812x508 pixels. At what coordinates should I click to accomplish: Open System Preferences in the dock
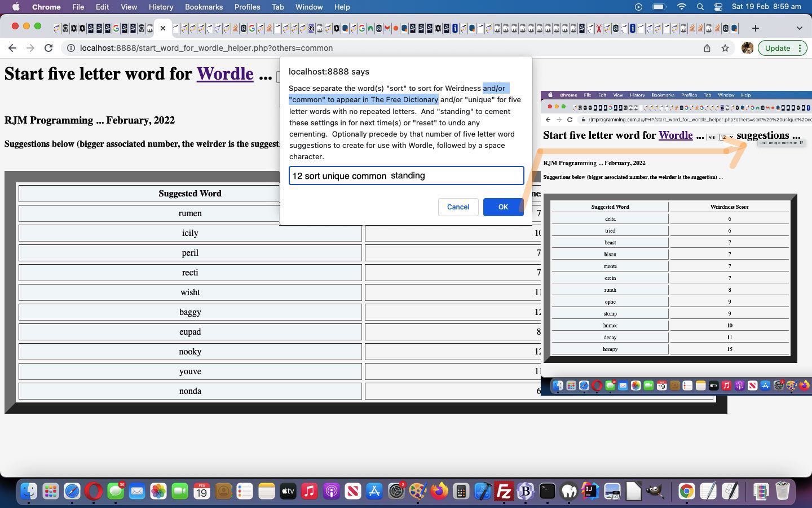pos(396,492)
